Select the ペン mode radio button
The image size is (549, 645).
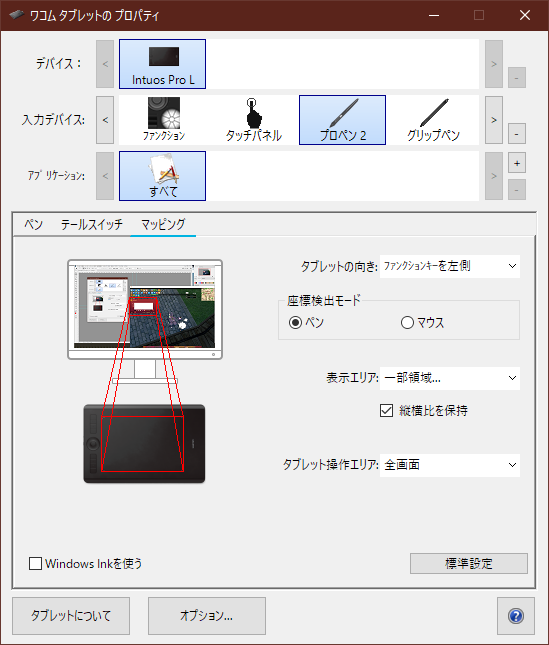click(x=295, y=322)
